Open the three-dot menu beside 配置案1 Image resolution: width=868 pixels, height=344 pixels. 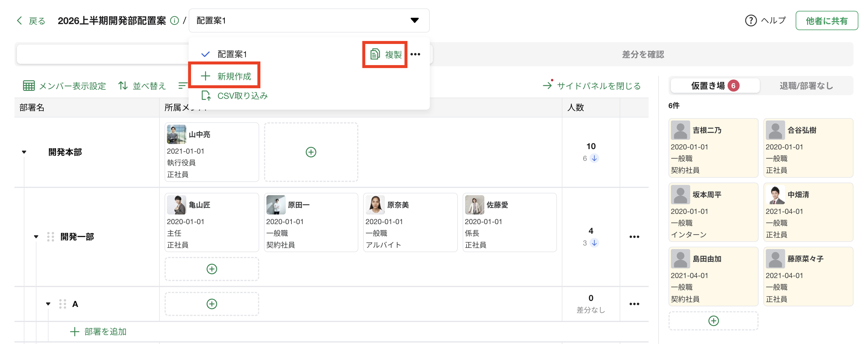(415, 54)
